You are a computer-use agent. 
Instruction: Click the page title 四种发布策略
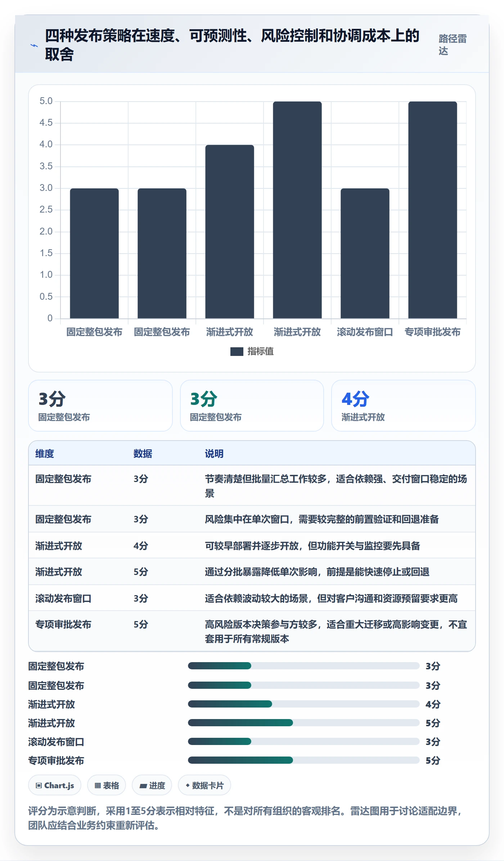[x=232, y=45]
